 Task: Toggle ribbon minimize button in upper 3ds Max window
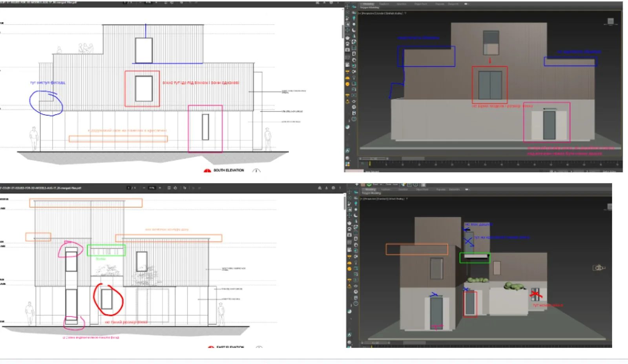point(466,4)
